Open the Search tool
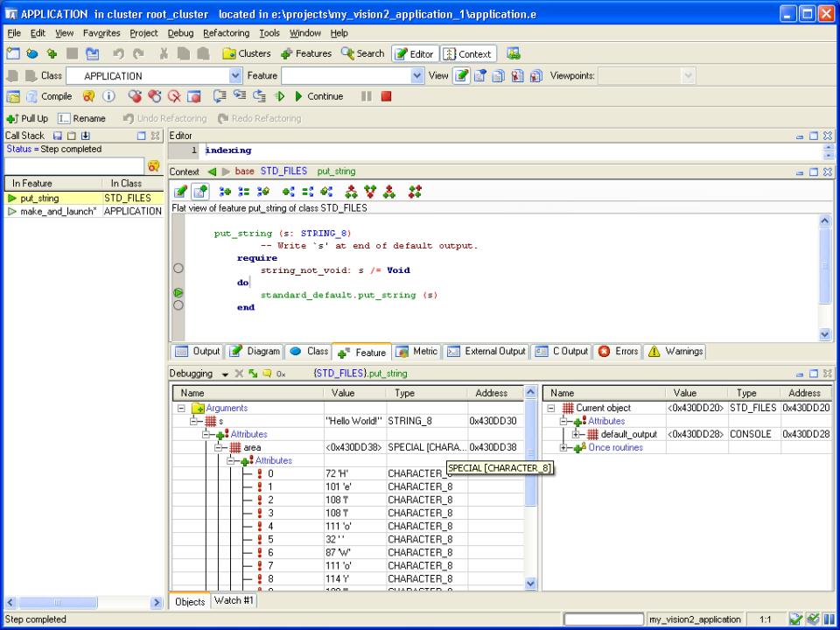 pyautogui.click(x=362, y=53)
